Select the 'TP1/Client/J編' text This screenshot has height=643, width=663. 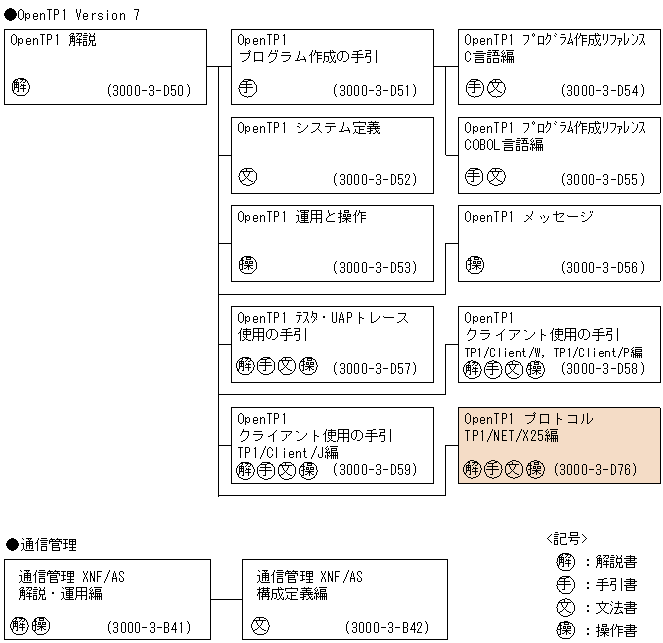(x=288, y=453)
